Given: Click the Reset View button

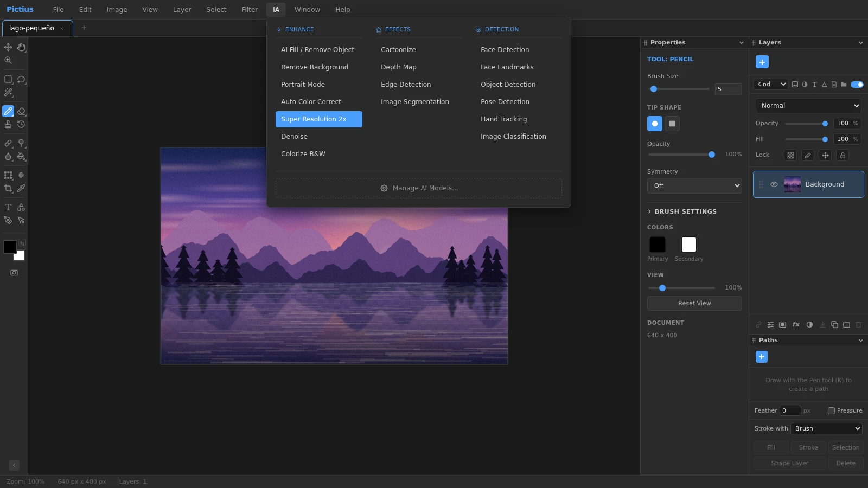Looking at the screenshot, I should click(694, 303).
